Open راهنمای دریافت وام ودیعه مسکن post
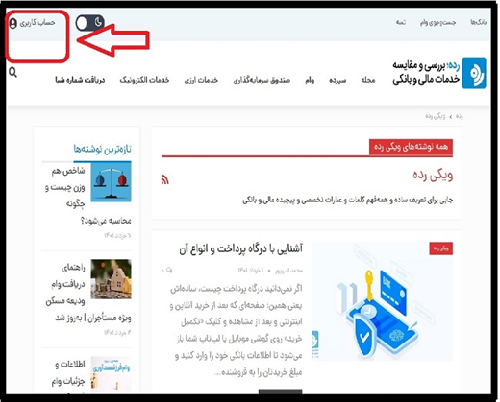This screenshot has width=500, height=402. coord(88,293)
